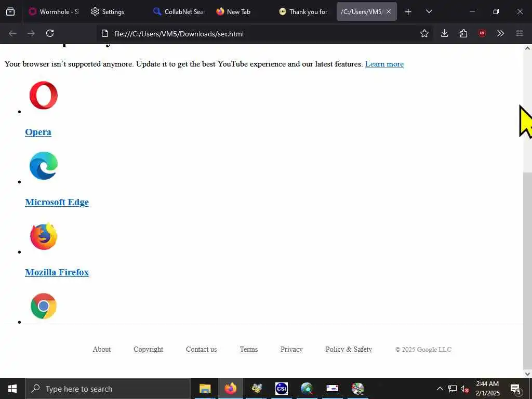Open the Extensions puzzle icon
This screenshot has height=399, width=532.
coord(463,33)
